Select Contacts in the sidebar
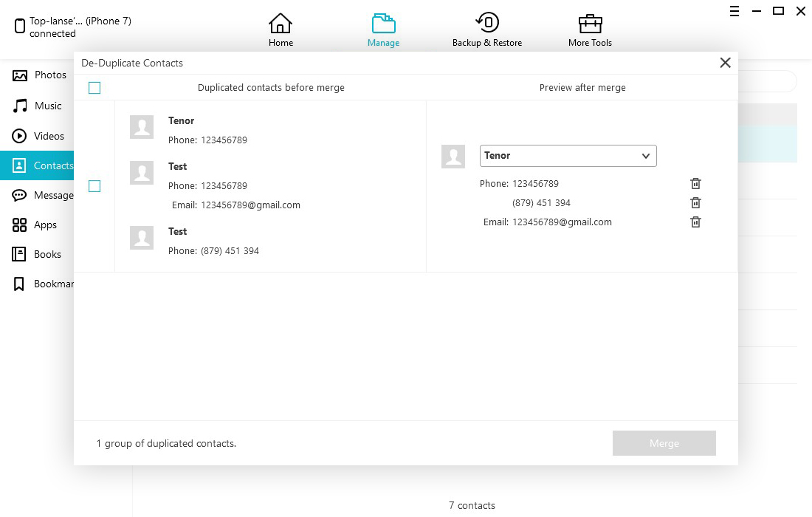 (x=38, y=165)
